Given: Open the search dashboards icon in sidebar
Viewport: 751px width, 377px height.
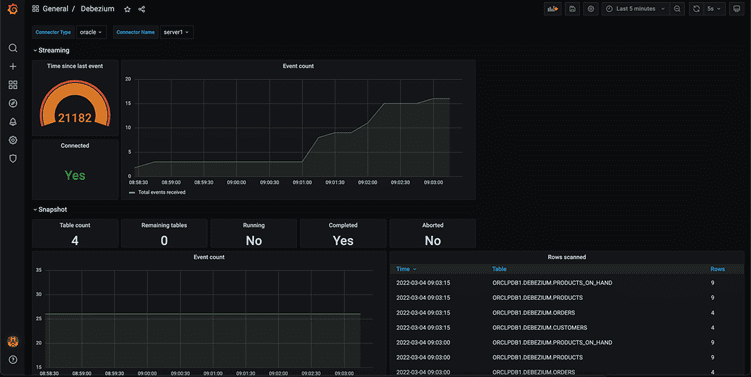Looking at the screenshot, I should [x=13, y=48].
